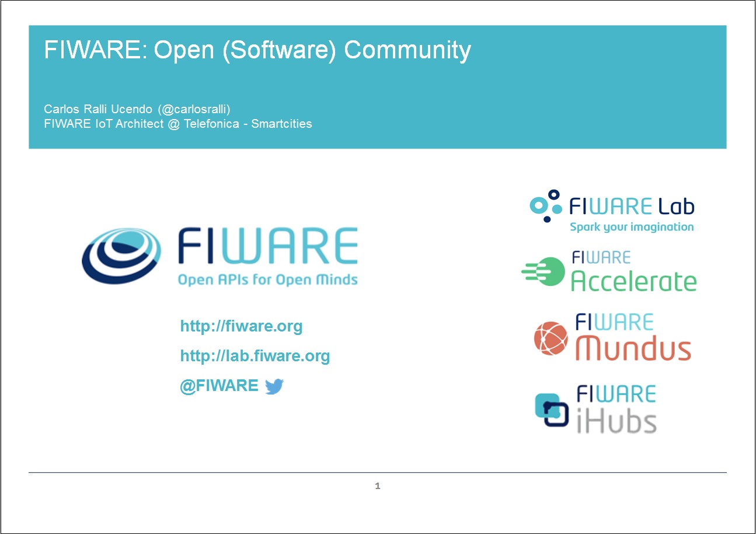The width and height of the screenshot is (756, 534).
Task: Click the 'Spark your imagination' tagline
Action: click(632, 227)
